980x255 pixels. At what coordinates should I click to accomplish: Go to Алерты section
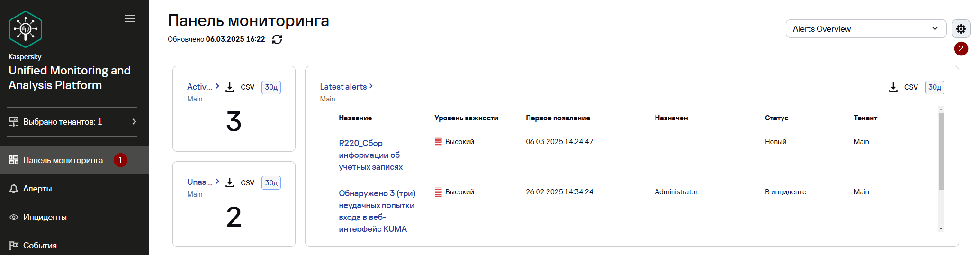[74, 189]
